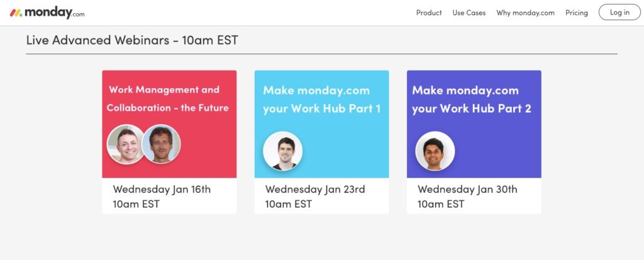644x260 pixels.
Task: Select the Wednesday Jan 30th date text
Action: [467, 189]
